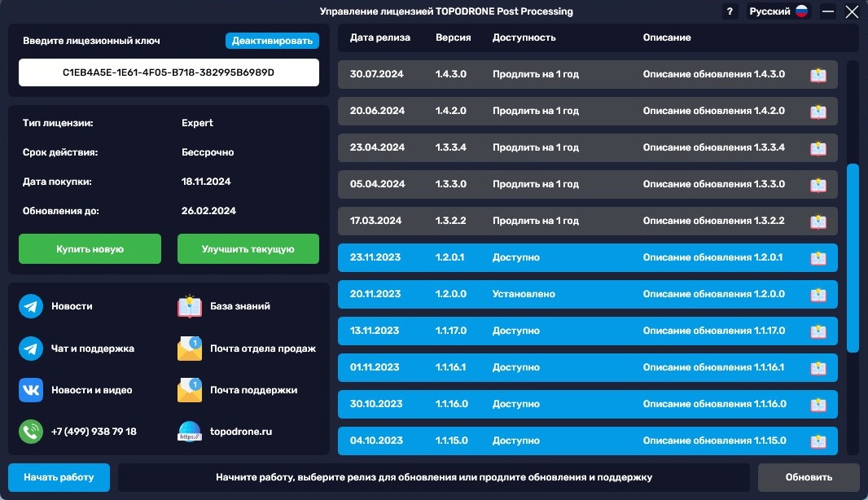This screenshot has width=868, height=500.
Task: Open the help question mark button
Action: point(730,11)
